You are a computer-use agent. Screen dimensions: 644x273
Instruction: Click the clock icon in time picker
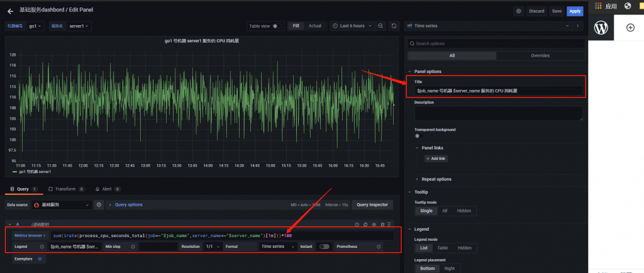point(335,26)
